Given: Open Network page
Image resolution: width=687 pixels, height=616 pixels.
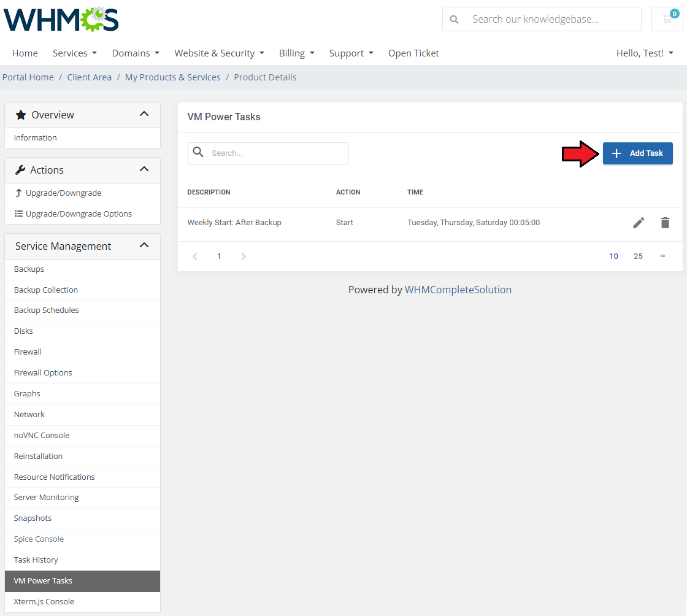Looking at the screenshot, I should pos(82,415).
